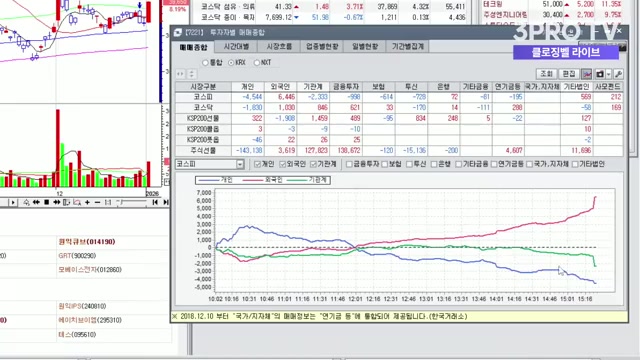Open the camera icon dropdown arrow

click(x=609, y=74)
